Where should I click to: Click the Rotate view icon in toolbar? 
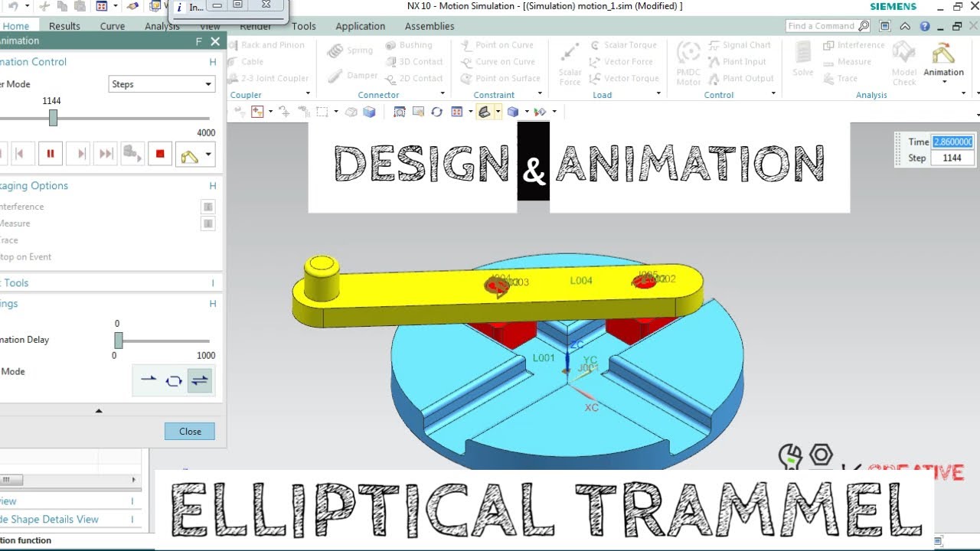(x=436, y=112)
